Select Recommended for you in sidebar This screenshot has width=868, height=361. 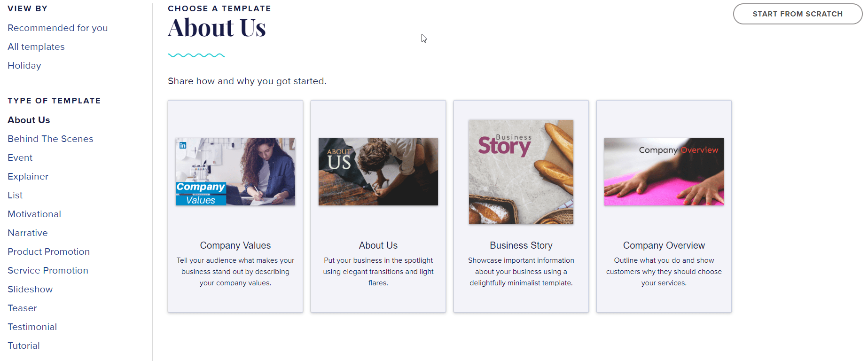[x=57, y=28]
